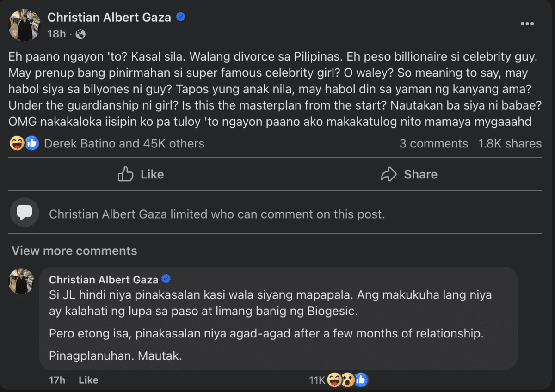
Task: Expand reactions by clicking 11K count
Action: 317,380
